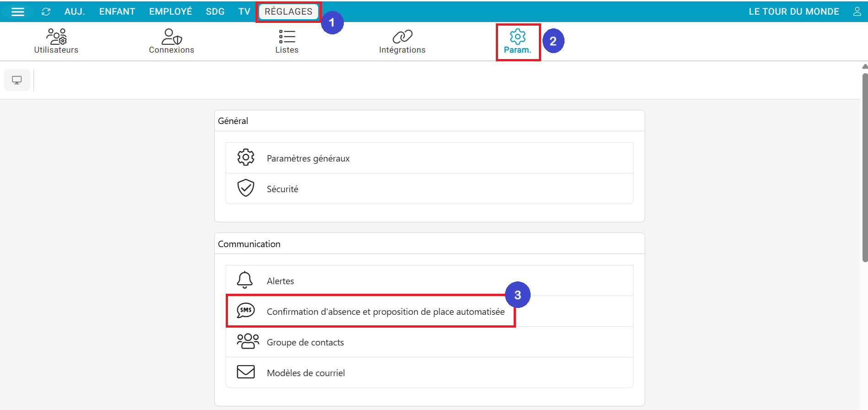
Task: Open Connexions section
Action: click(172, 41)
